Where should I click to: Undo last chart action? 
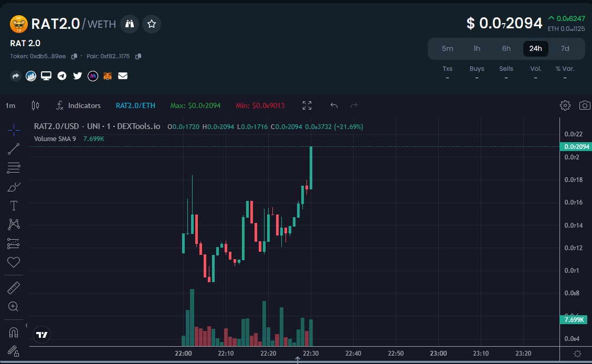(x=334, y=105)
